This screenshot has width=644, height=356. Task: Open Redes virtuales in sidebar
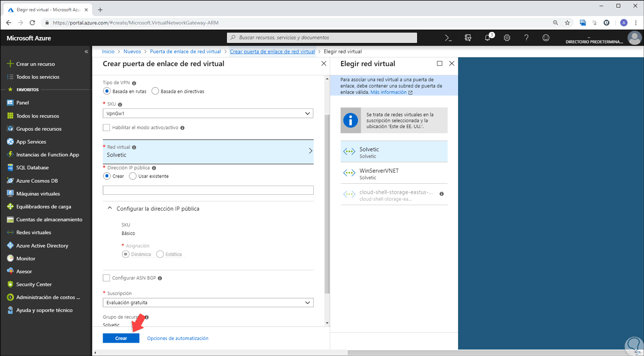click(34, 232)
